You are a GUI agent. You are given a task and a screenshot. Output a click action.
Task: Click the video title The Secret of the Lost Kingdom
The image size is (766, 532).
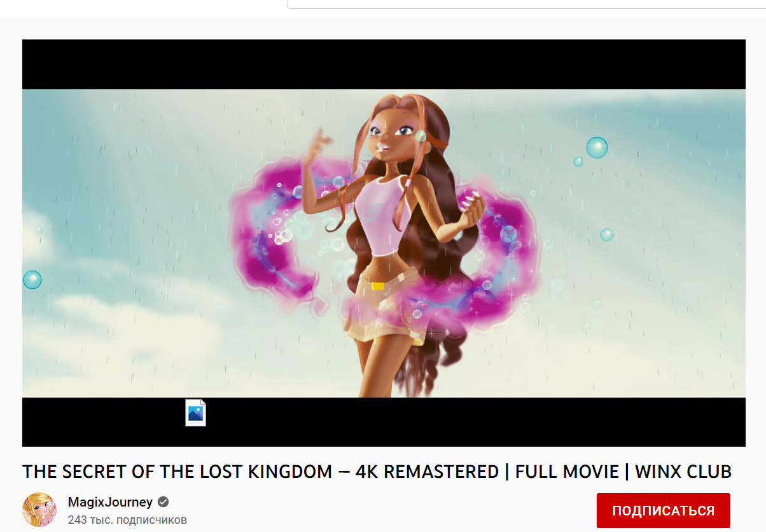click(x=377, y=472)
